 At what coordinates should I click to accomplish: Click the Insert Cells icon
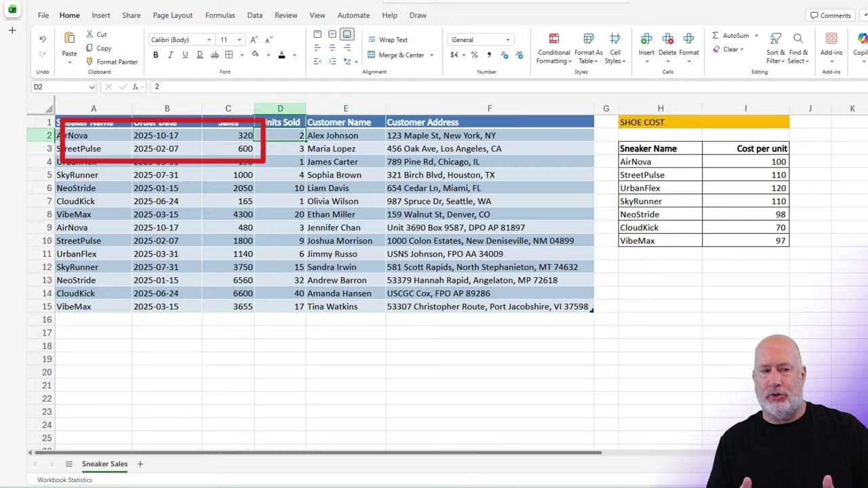pos(646,39)
